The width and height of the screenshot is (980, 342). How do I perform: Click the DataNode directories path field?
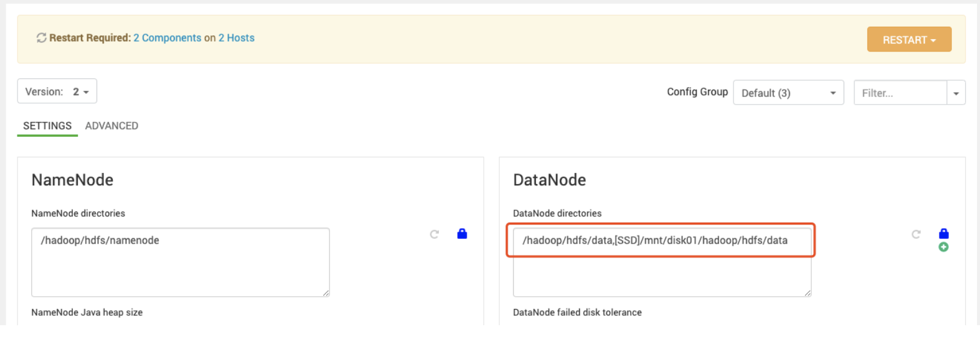(660, 241)
